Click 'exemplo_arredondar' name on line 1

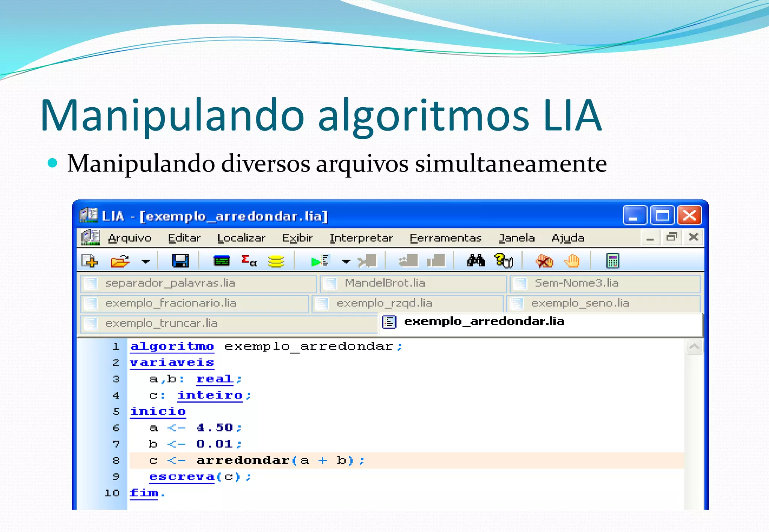tap(309, 347)
